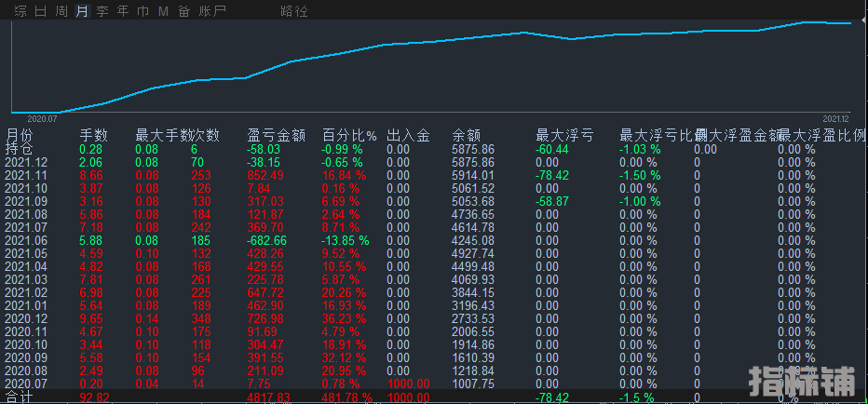
Task: Click the 手数 column header
Action: click(93, 135)
